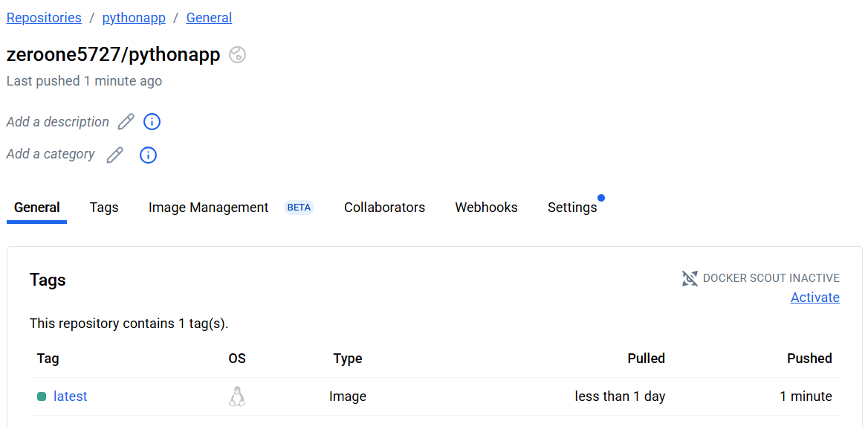The width and height of the screenshot is (868, 427).
Task: Click the Docker Scout inactive icon
Action: pos(690,278)
